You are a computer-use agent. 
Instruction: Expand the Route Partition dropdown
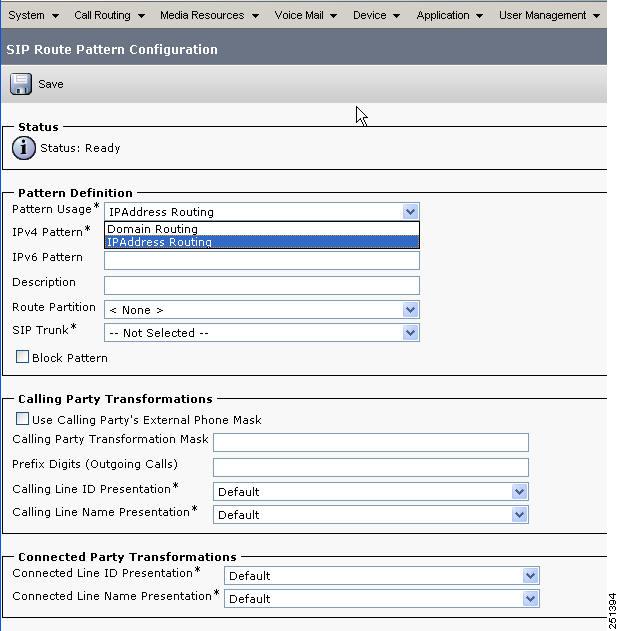pos(262,310)
